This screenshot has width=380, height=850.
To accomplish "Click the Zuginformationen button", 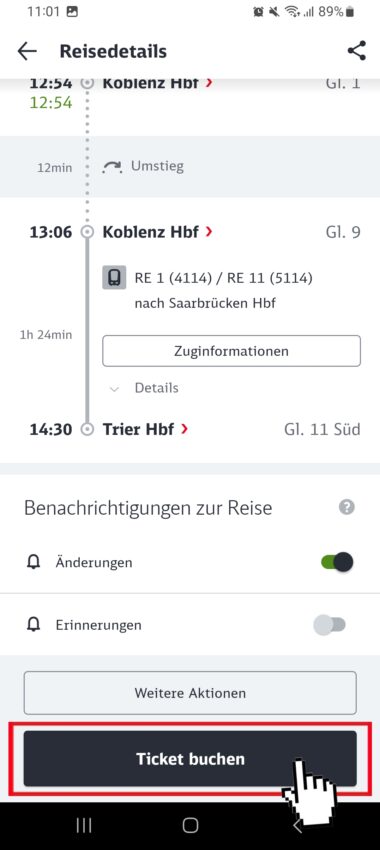I will click(x=231, y=351).
